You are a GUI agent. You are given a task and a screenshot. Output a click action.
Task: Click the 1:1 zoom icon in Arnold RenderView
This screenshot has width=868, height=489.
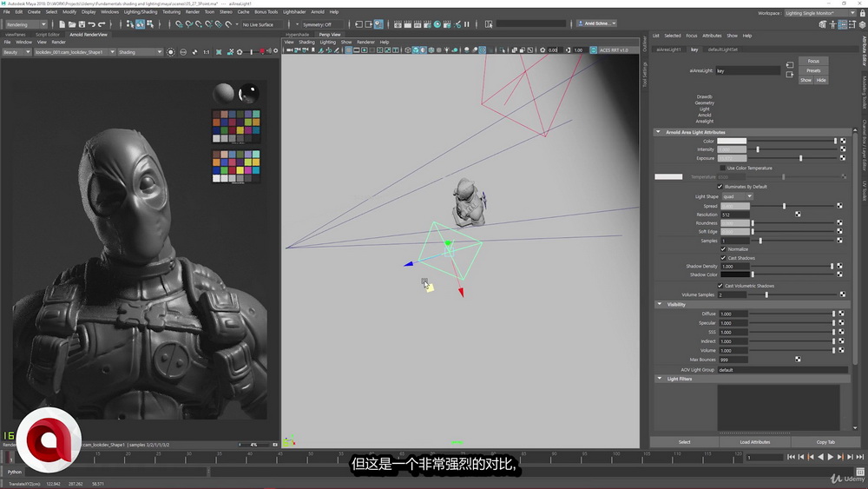click(207, 52)
